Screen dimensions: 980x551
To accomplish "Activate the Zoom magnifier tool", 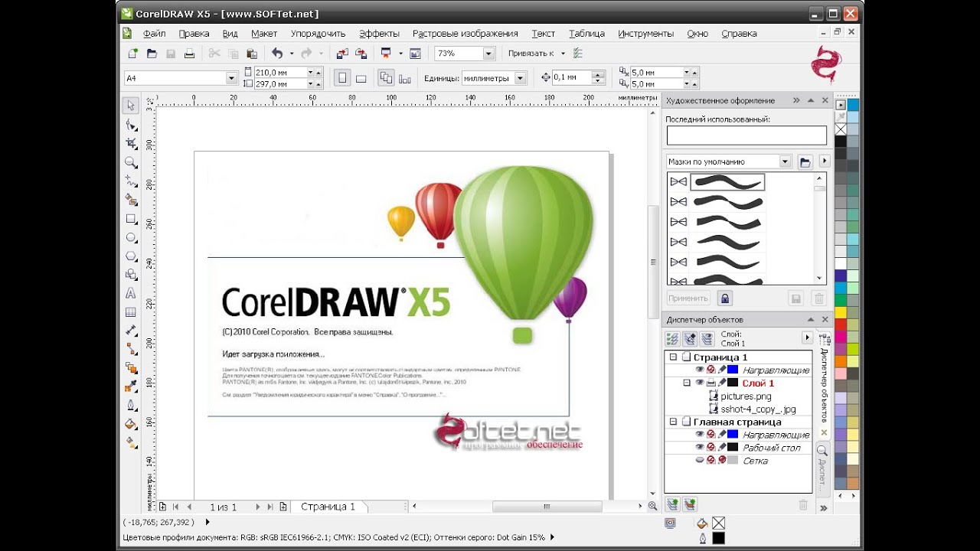I will coord(131,162).
